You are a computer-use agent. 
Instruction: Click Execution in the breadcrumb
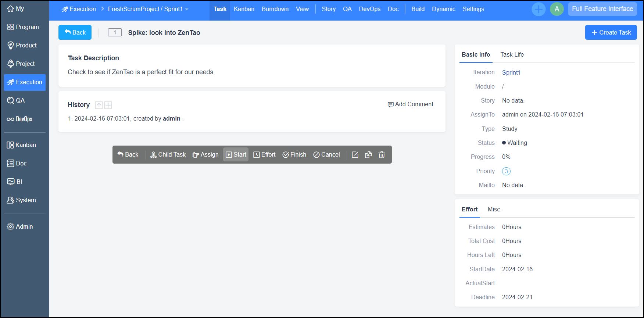tap(79, 9)
